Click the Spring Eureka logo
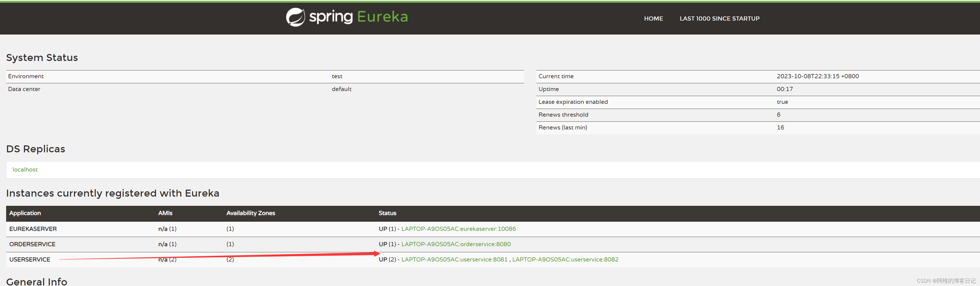980x286 pixels. [x=347, y=17]
